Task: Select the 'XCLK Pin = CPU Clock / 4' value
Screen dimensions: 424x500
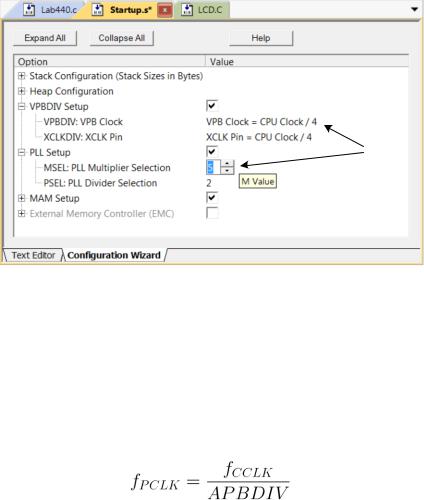Action: (259, 137)
